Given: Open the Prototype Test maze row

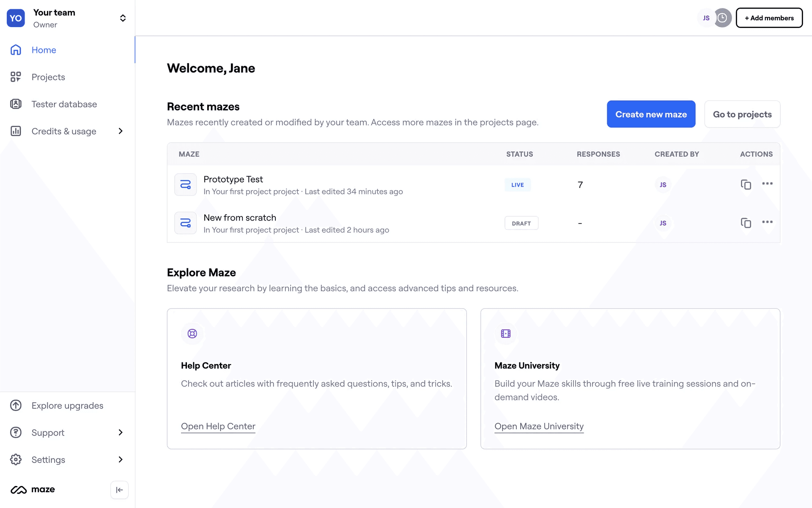Looking at the screenshot, I should (x=233, y=179).
